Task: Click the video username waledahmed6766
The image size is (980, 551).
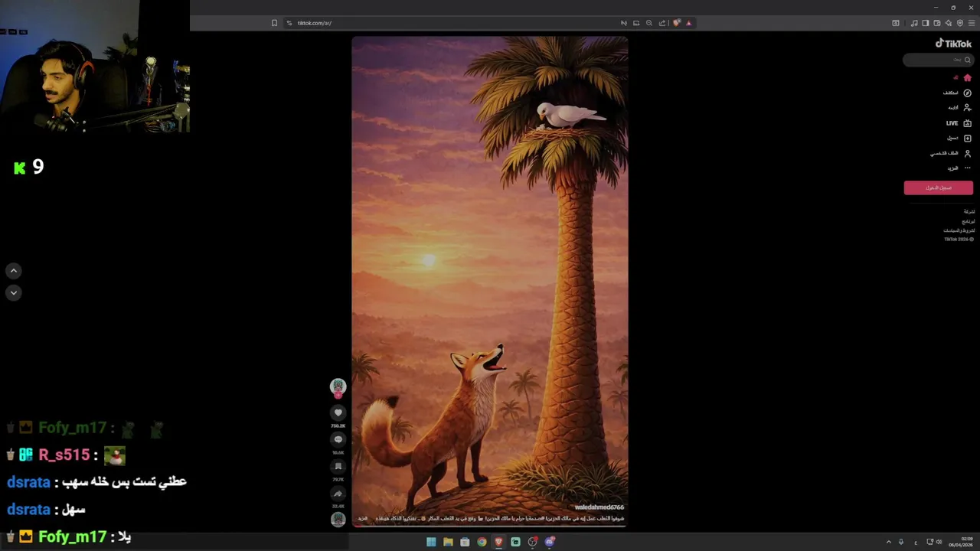Action: [x=599, y=507]
